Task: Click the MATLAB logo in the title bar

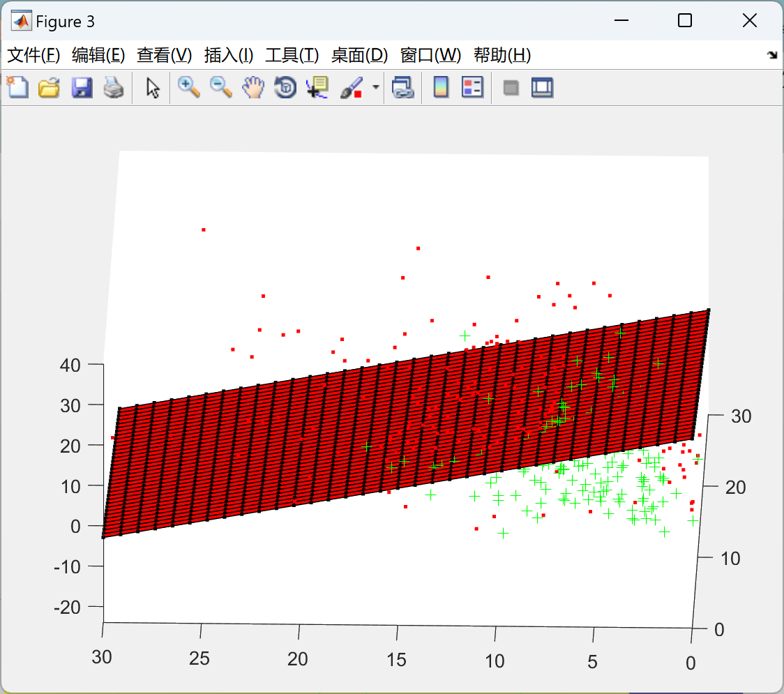Action: click(x=22, y=21)
